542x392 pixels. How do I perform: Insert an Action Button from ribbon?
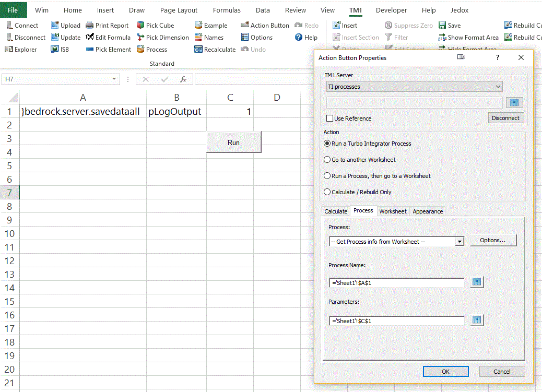coord(265,25)
